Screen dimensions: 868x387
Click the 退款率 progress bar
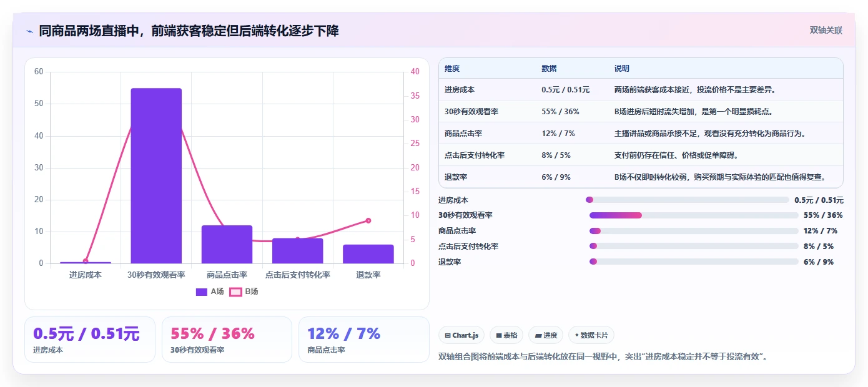coord(694,262)
